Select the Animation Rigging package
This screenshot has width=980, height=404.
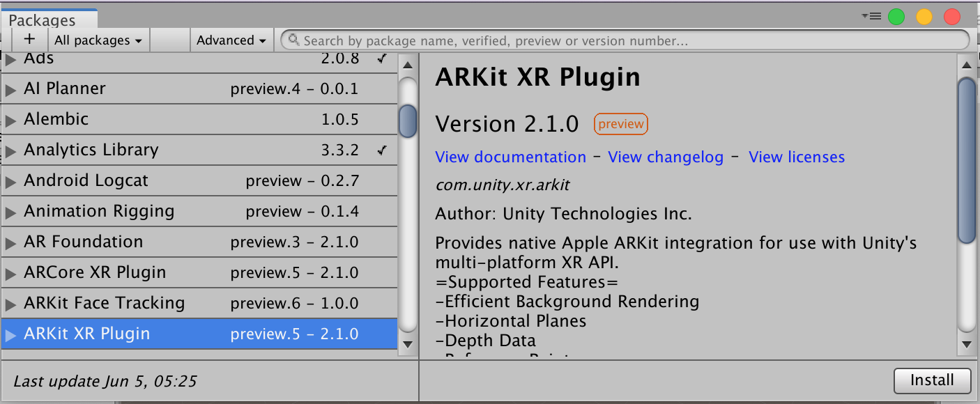(199, 211)
